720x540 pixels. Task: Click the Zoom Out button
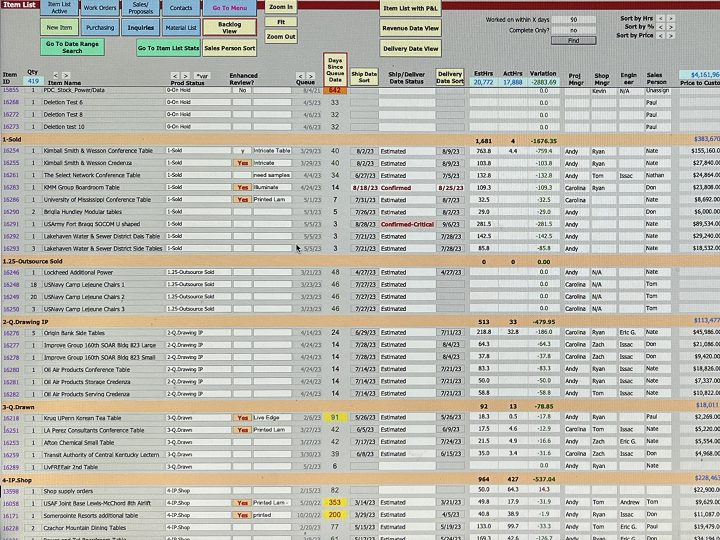pos(281,36)
